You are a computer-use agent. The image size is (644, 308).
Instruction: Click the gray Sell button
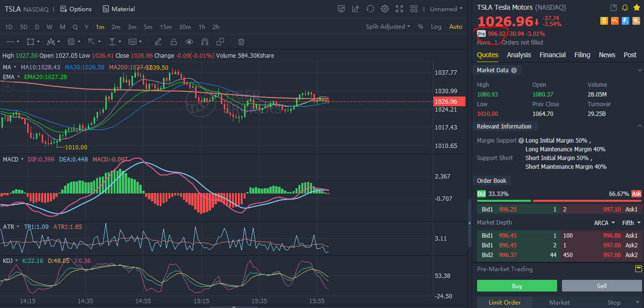[x=602, y=286]
